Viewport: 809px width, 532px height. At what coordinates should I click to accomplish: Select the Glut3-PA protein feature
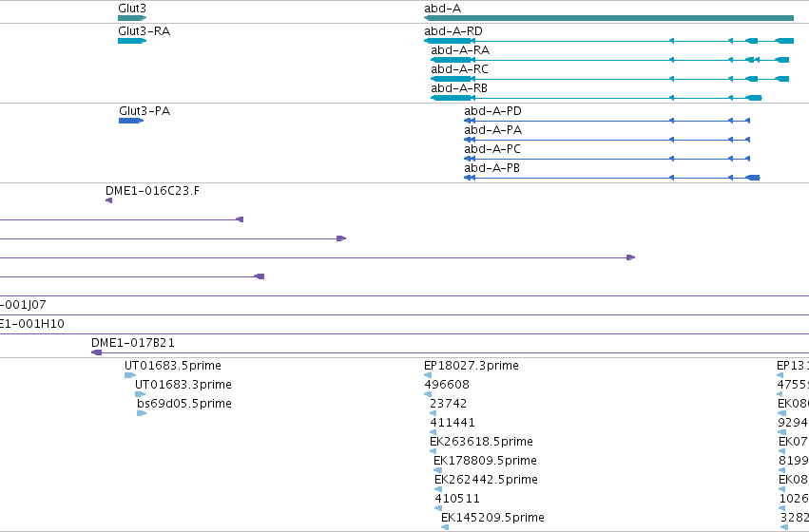click(131, 121)
